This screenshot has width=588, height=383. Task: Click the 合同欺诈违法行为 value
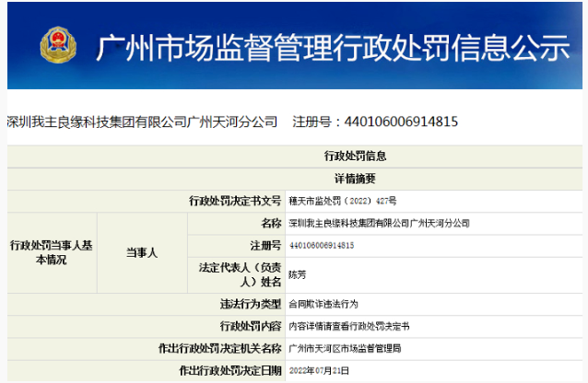pos(323,303)
